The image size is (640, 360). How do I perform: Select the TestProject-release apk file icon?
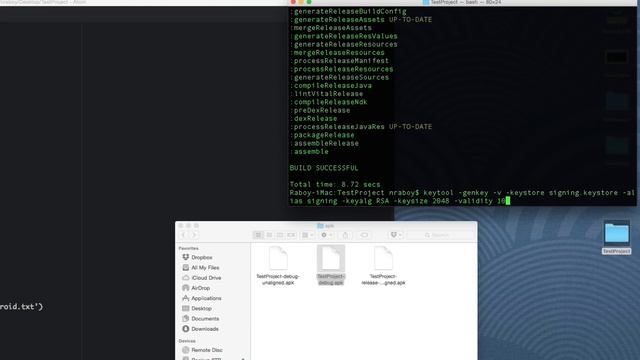383,258
